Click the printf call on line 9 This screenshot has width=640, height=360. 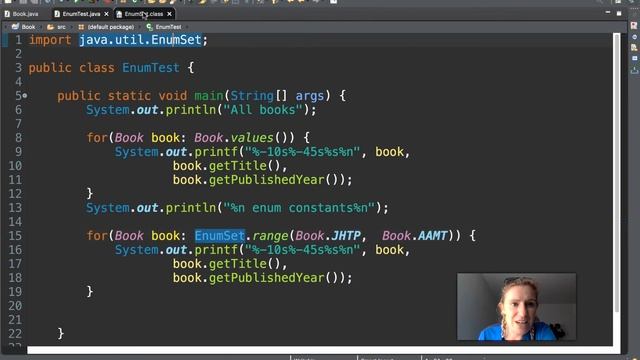(216, 152)
